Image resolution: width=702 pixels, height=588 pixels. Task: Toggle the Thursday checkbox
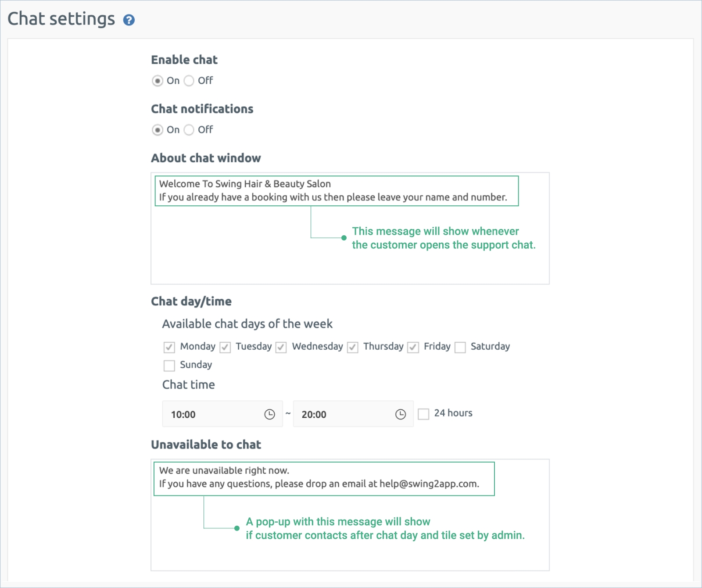[x=353, y=347]
